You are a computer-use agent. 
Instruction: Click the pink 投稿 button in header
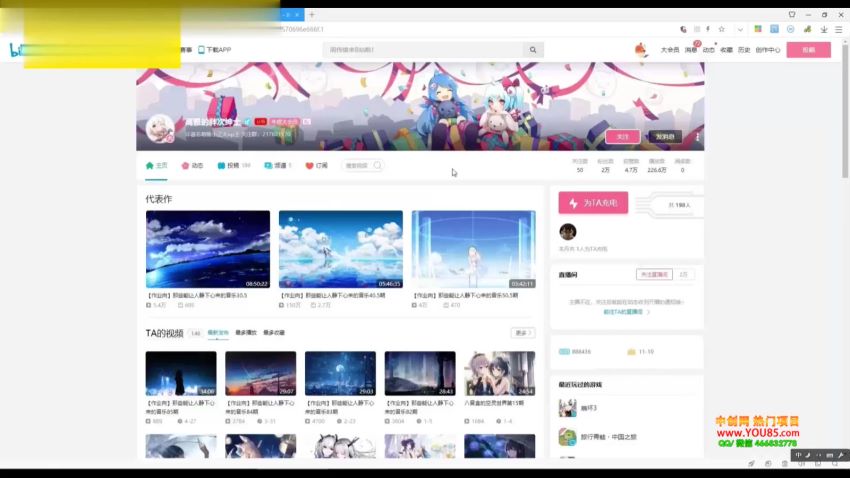click(x=808, y=50)
